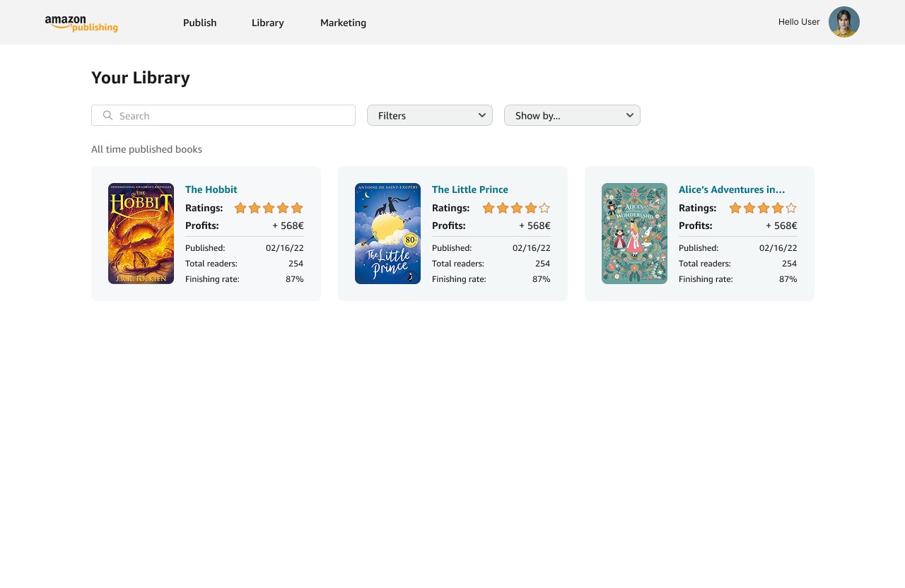Open the Filters dropdown
Viewport: 905px width, 588px height.
point(430,115)
